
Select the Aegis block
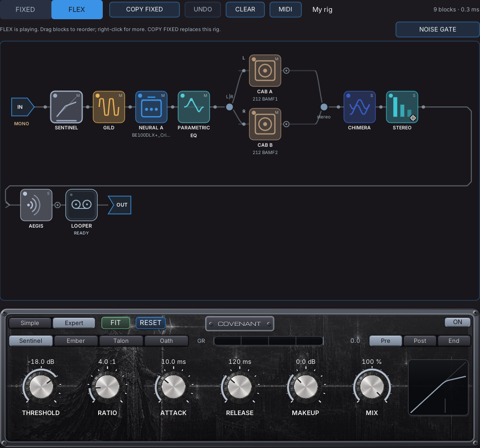[36, 205]
